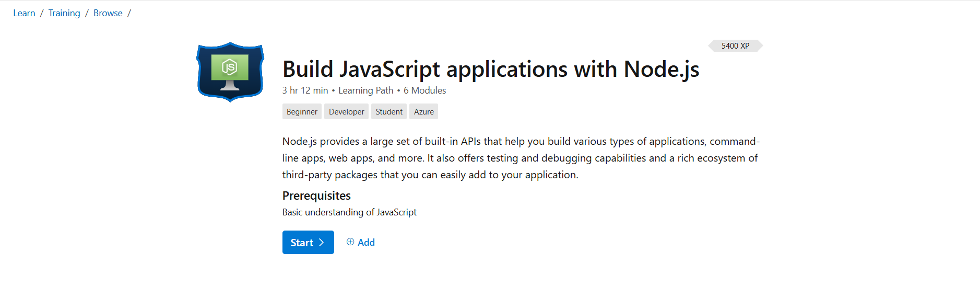Select the Beginner tag

[x=302, y=112]
